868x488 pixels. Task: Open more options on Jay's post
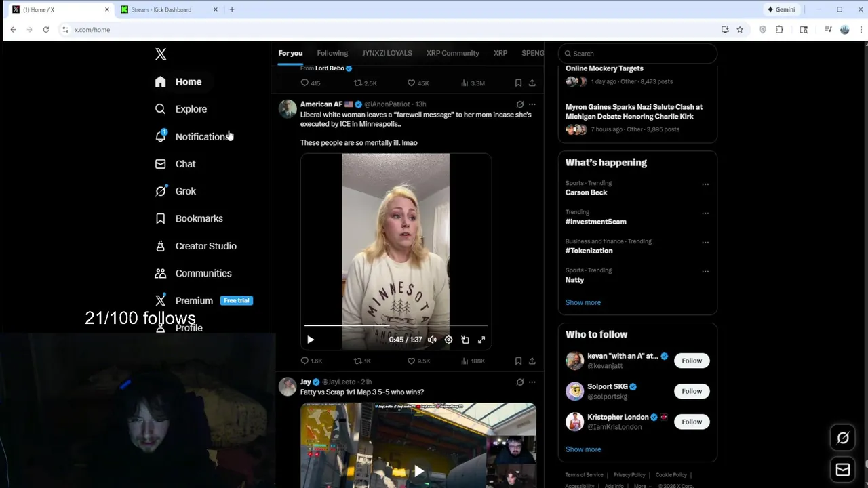[532, 382]
